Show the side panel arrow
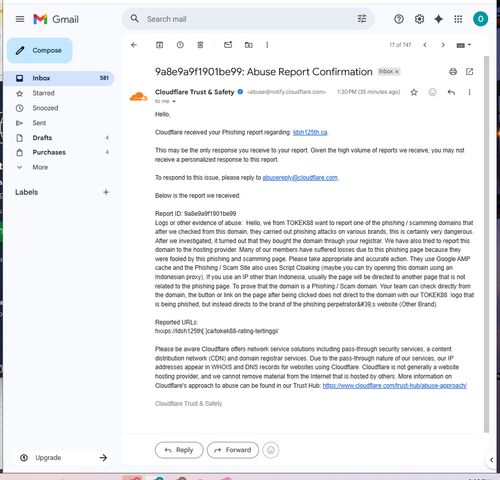Viewport: 500px width, 480px height. click(491, 460)
